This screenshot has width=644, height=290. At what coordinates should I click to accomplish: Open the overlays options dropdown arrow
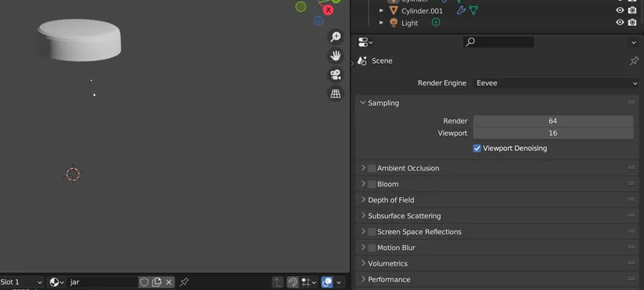tap(338, 282)
